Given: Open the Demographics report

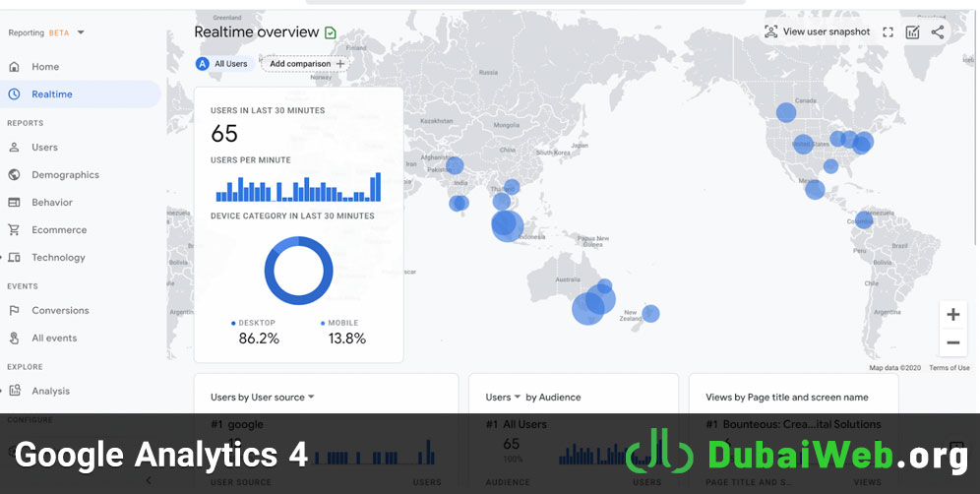Looking at the screenshot, I should click(x=65, y=175).
